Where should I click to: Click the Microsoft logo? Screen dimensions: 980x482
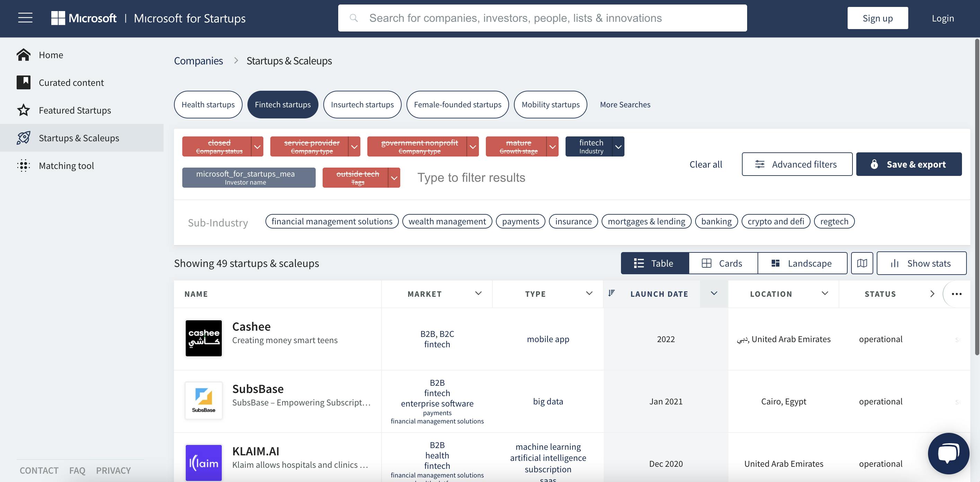pos(84,18)
